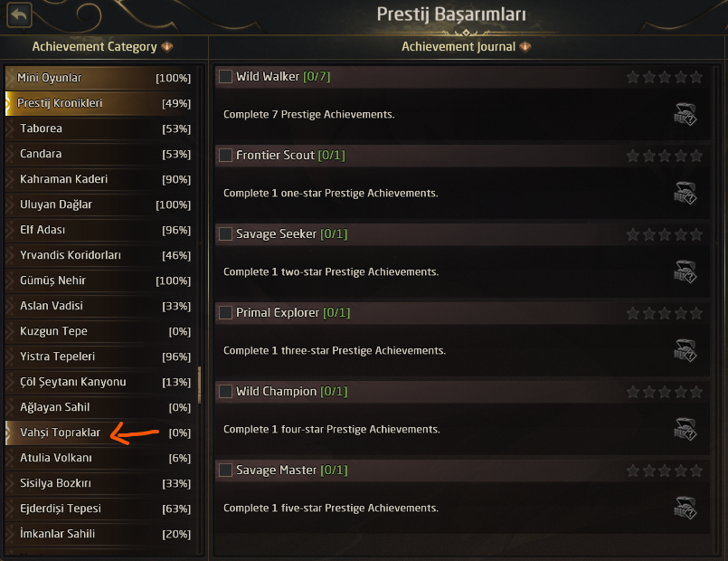The width and height of the screenshot is (728, 561).
Task: Collapse the Prestij Kronikleri category
Action: (10, 103)
